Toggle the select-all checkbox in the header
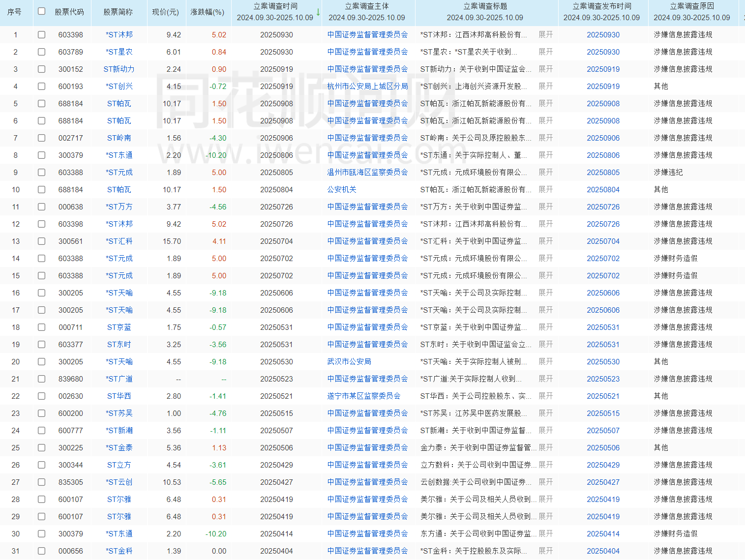 click(41, 11)
